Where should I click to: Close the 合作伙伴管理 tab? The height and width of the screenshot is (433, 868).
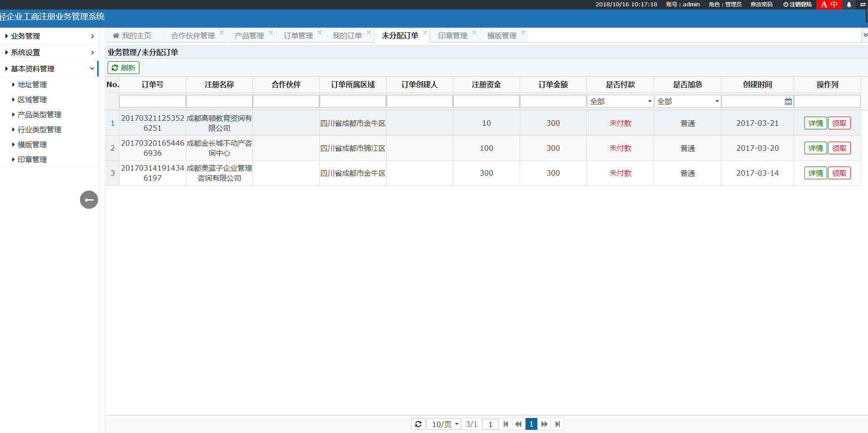click(222, 33)
